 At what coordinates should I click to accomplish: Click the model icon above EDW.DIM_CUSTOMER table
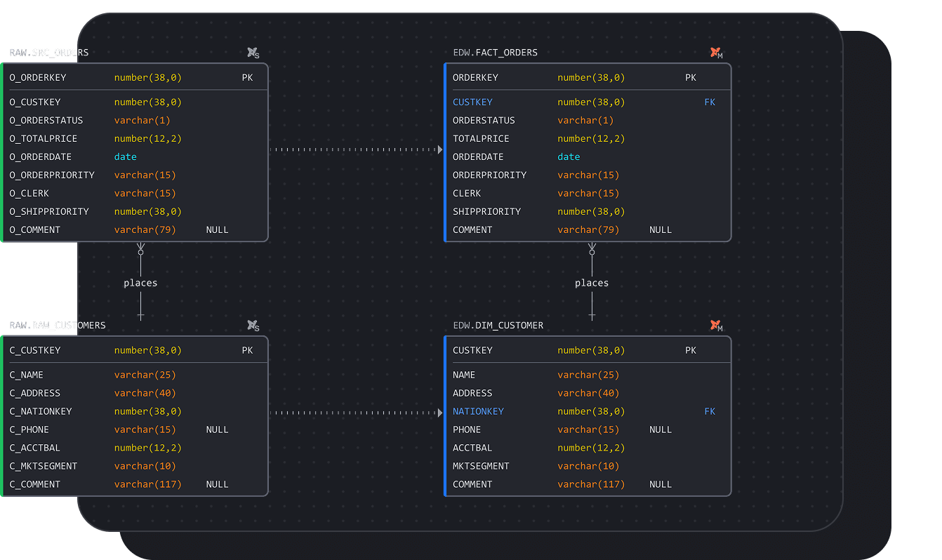coord(715,326)
